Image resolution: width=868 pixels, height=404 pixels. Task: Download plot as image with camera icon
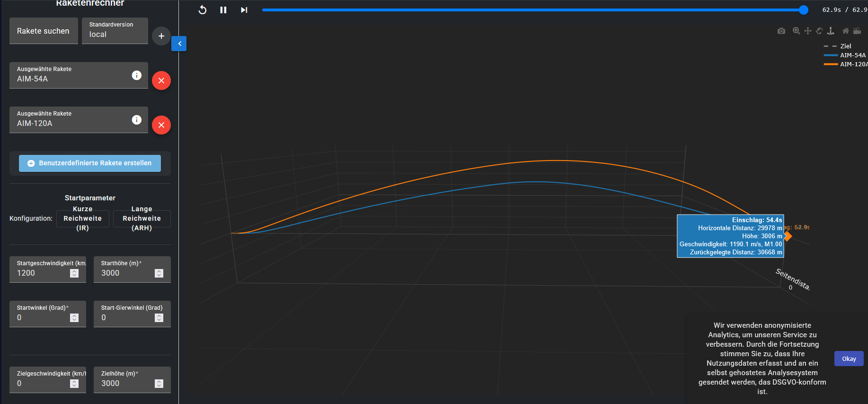click(781, 31)
